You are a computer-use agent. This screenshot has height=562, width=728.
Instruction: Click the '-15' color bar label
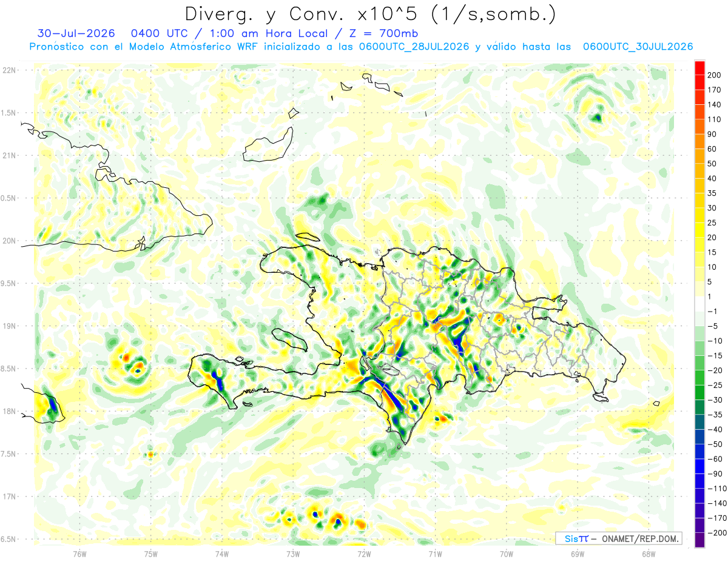[x=715, y=356]
